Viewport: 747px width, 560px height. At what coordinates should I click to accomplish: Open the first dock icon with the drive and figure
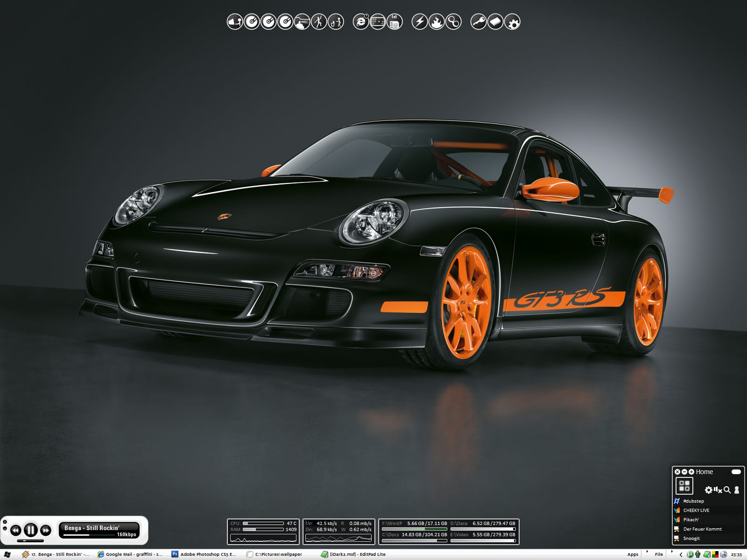(x=235, y=21)
